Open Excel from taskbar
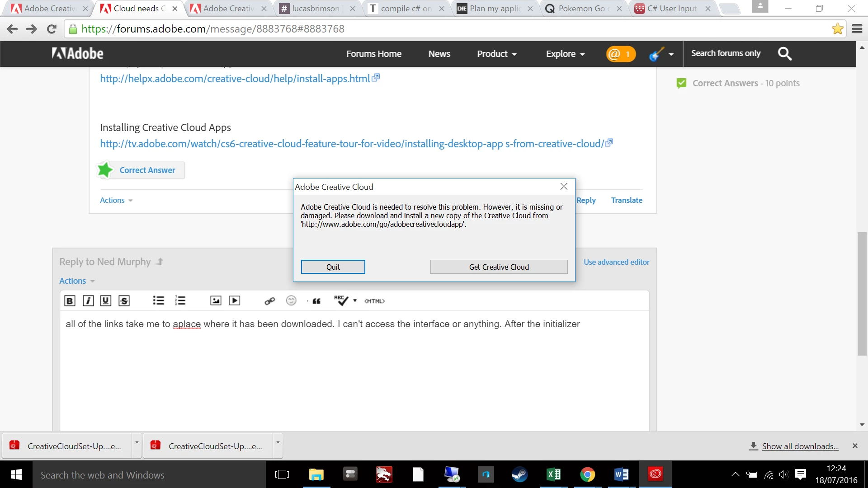 tap(553, 474)
